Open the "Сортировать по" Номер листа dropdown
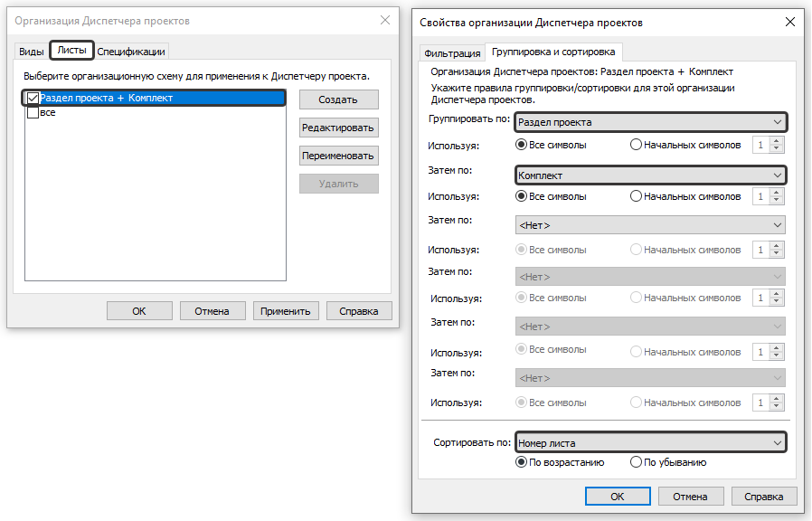Viewport: 812px width, 521px height. 649,443
